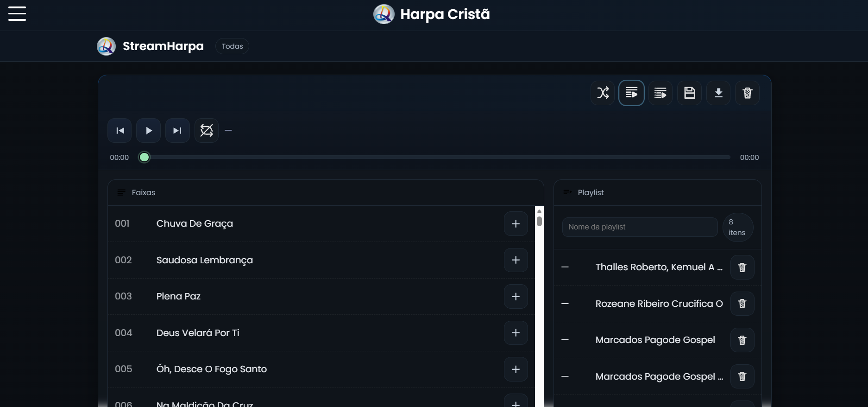This screenshot has width=868, height=407.
Task: Click the Playlist panel header
Action: (657, 193)
